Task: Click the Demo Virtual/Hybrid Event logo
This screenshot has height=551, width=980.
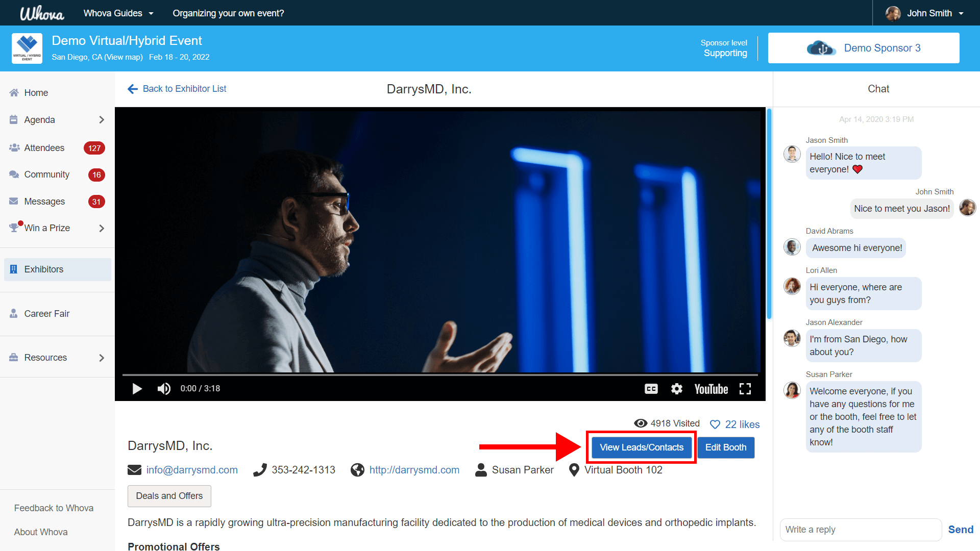Action: [27, 48]
